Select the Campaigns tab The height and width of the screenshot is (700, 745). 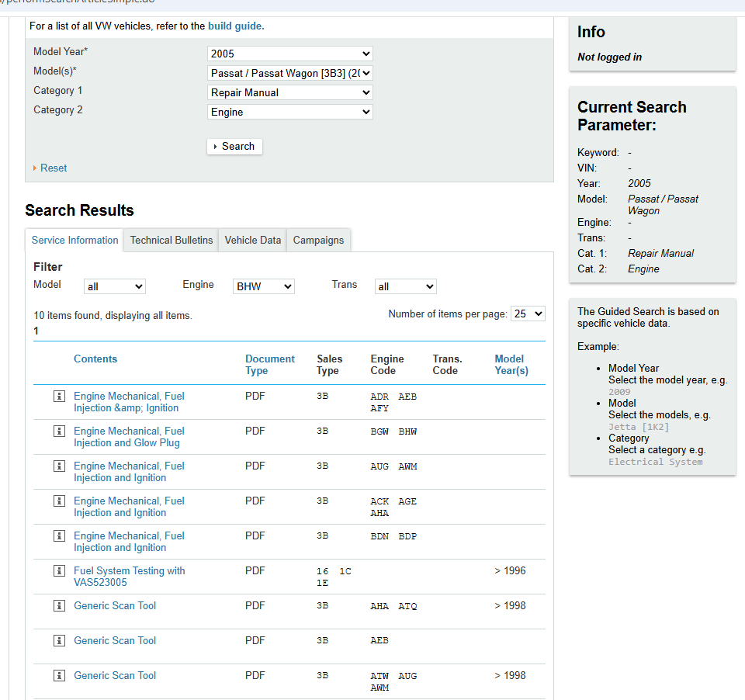[x=318, y=241]
